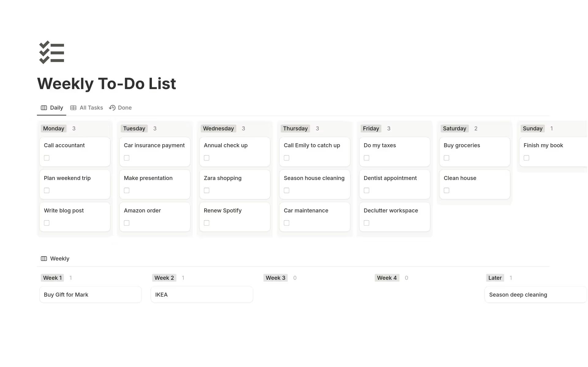The image size is (588, 367).
Task: Select the Weekly view tab
Action: (59, 259)
